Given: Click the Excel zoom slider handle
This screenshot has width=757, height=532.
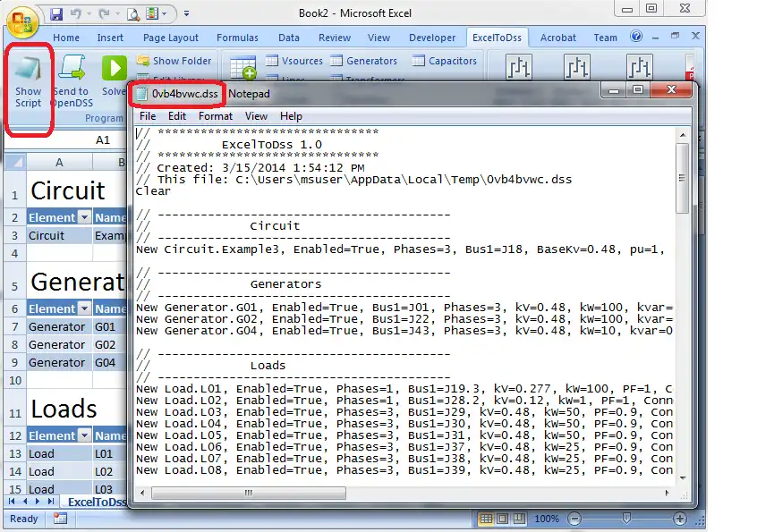Looking at the screenshot, I should click(626, 519).
